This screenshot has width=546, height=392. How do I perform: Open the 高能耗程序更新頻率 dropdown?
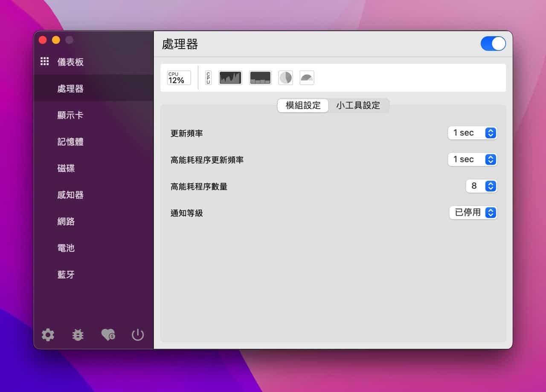pyautogui.click(x=473, y=159)
